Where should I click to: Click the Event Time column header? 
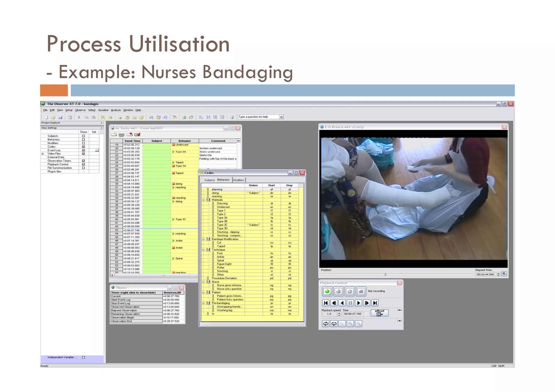point(133,141)
